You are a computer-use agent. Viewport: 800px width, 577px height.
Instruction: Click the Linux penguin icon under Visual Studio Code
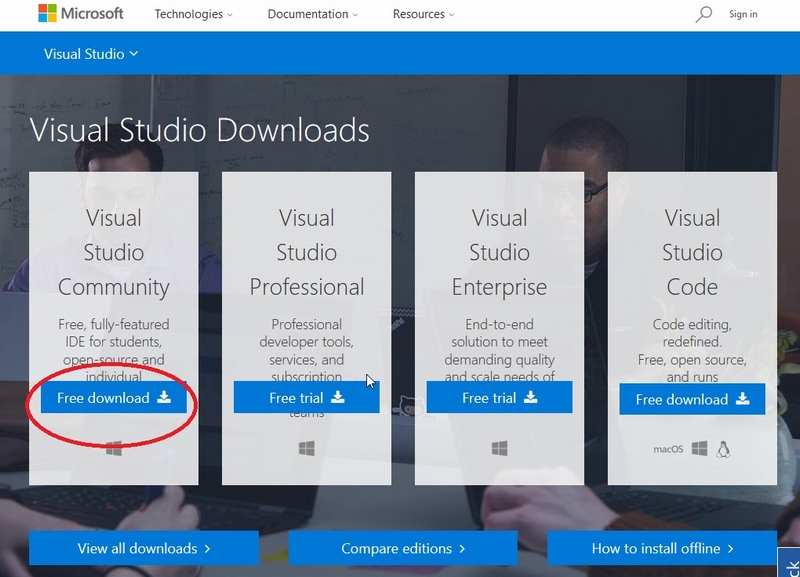pyautogui.click(x=723, y=449)
